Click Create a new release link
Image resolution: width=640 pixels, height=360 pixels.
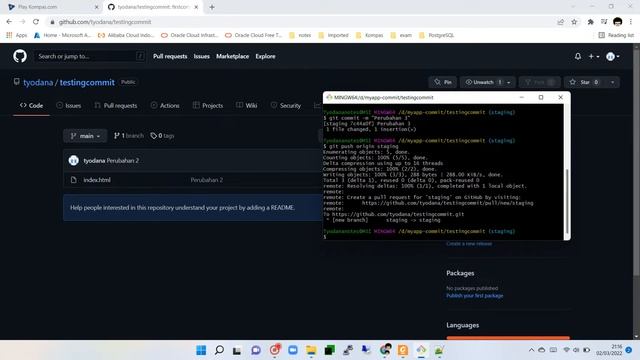coord(469,244)
